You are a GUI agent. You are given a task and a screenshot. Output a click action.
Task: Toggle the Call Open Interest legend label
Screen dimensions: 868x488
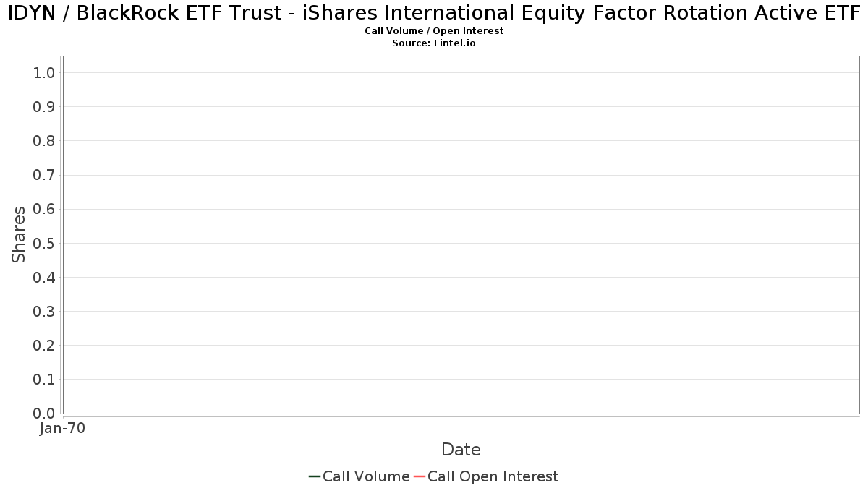pyautogui.click(x=493, y=476)
